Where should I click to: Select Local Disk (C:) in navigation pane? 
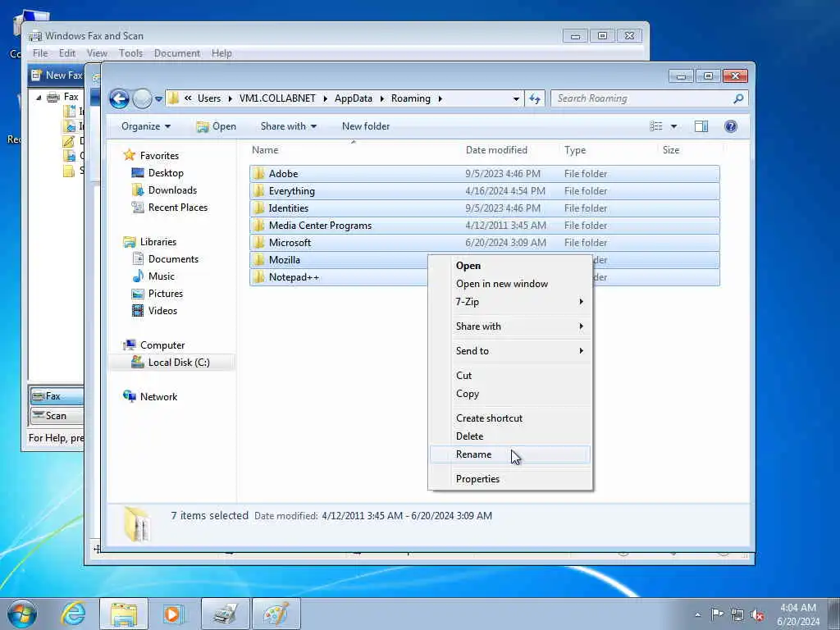[x=178, y=362]
